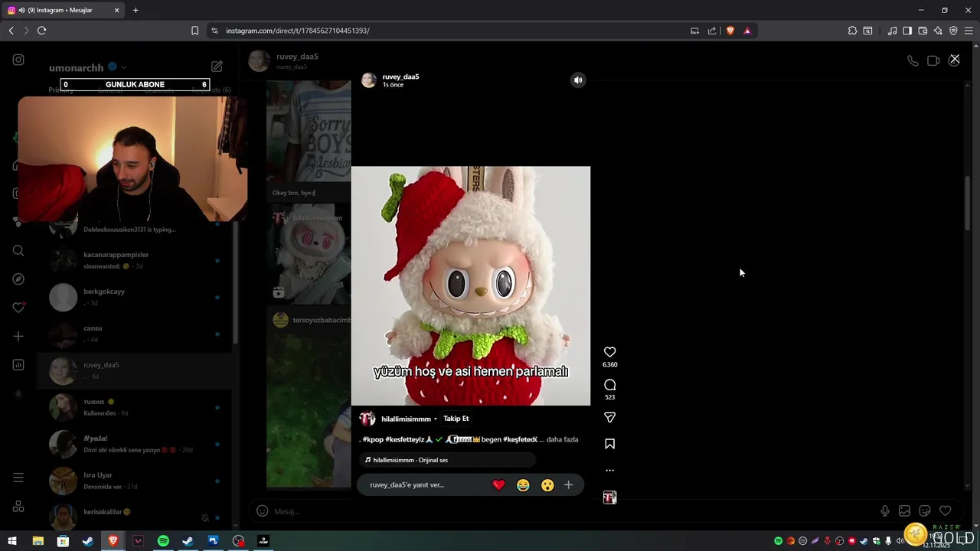980x551 pixels.
Task: Like the reel with the heart icon
Action: pos(609,352)
